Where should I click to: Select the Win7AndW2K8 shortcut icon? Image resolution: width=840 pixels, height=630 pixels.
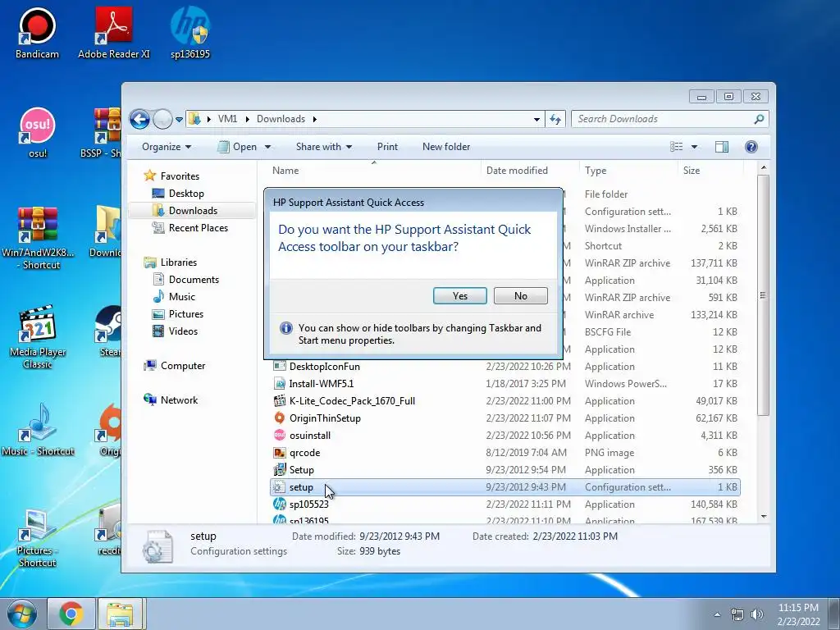(38, 239)
